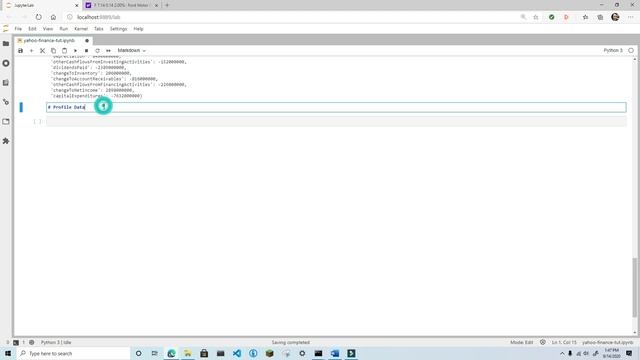Copy the selected cell
640x360 pixels.
coord(53,51)
